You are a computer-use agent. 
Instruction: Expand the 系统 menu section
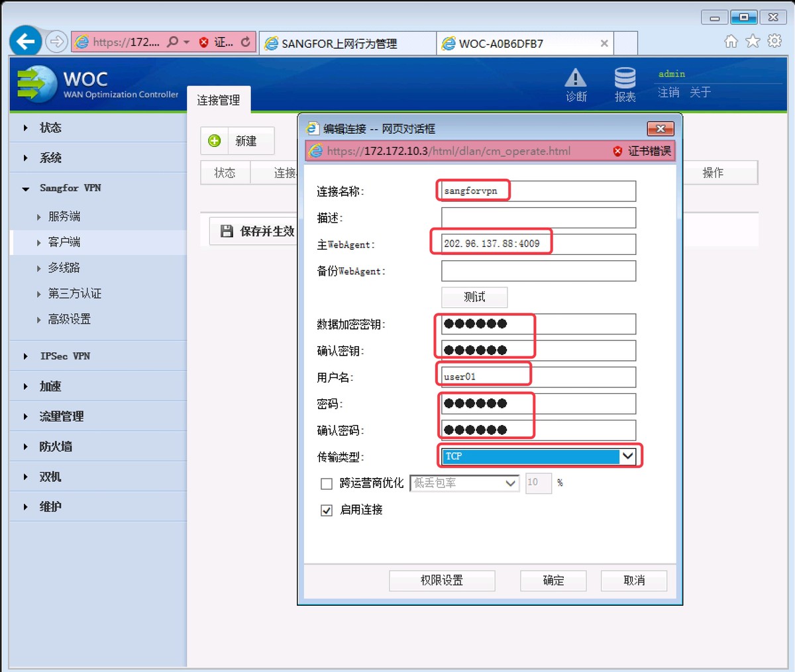pos(98,158)
